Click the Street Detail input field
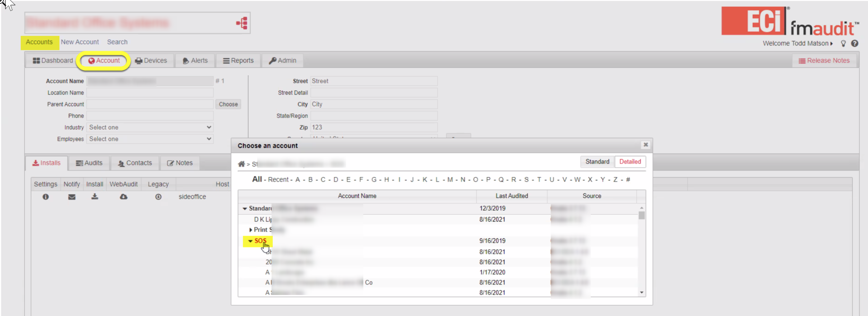 click(374, 93)
